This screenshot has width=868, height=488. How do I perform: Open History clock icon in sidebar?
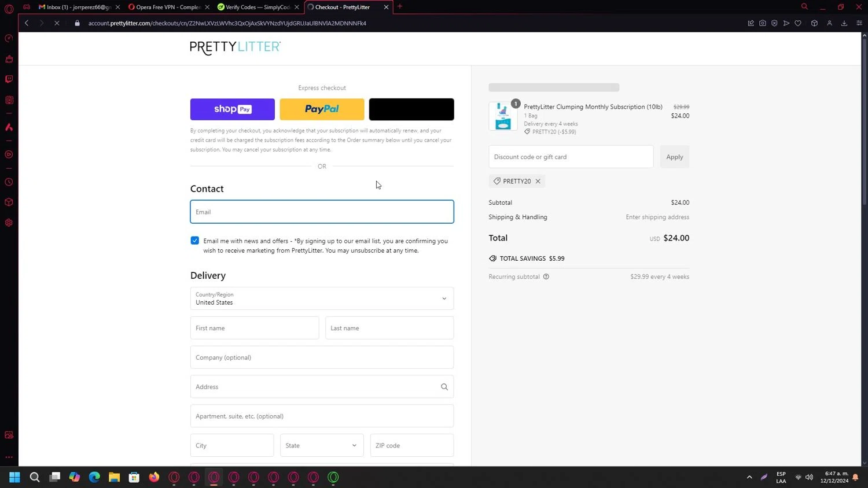click(x=9, y=182)
